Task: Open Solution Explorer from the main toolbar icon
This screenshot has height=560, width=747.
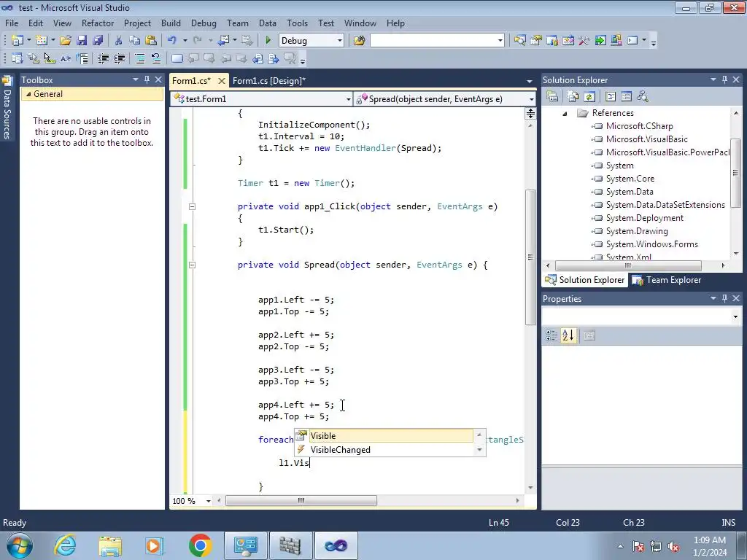Action: point(519,41)
